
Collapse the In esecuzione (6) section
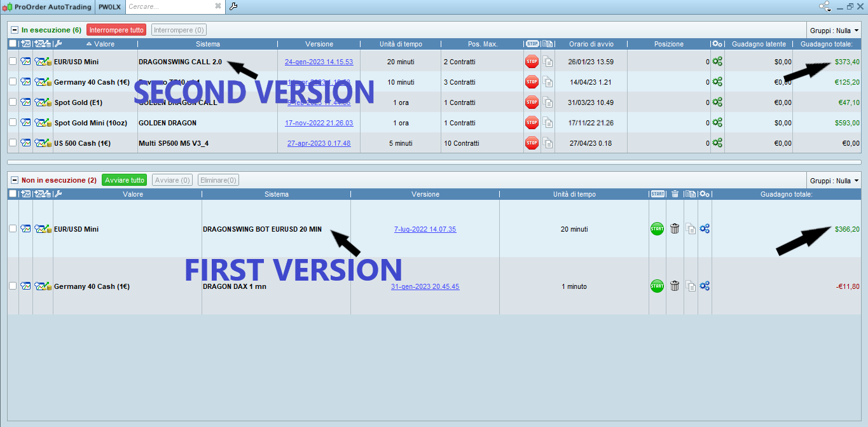pyautogui.click(x=15, y=30)
